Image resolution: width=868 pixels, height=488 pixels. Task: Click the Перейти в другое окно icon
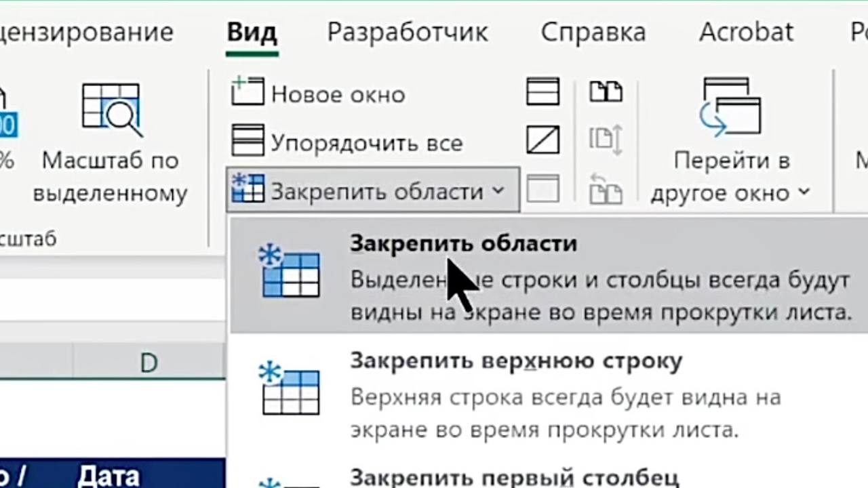[731, 107]
